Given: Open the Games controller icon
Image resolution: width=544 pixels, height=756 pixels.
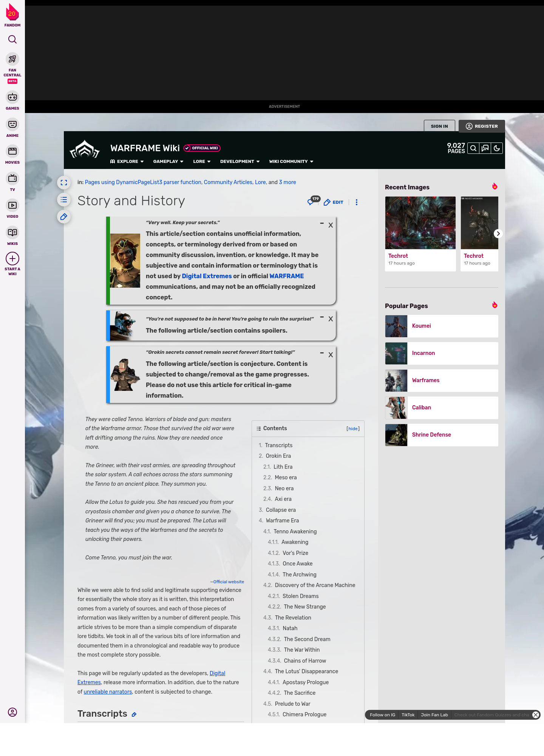Looking at the screenshot, I should [12, 97].
